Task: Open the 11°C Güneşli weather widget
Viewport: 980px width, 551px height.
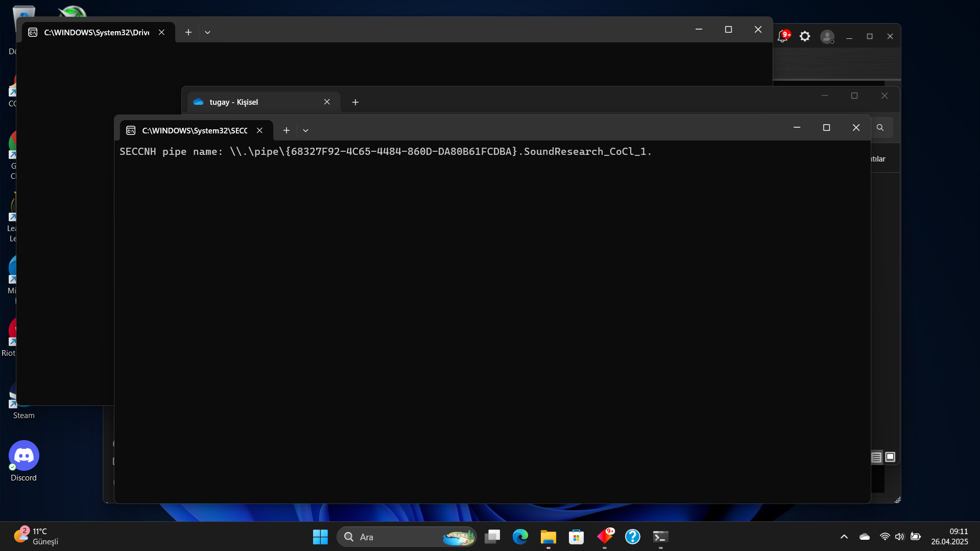Action: (x=36, y=536)
